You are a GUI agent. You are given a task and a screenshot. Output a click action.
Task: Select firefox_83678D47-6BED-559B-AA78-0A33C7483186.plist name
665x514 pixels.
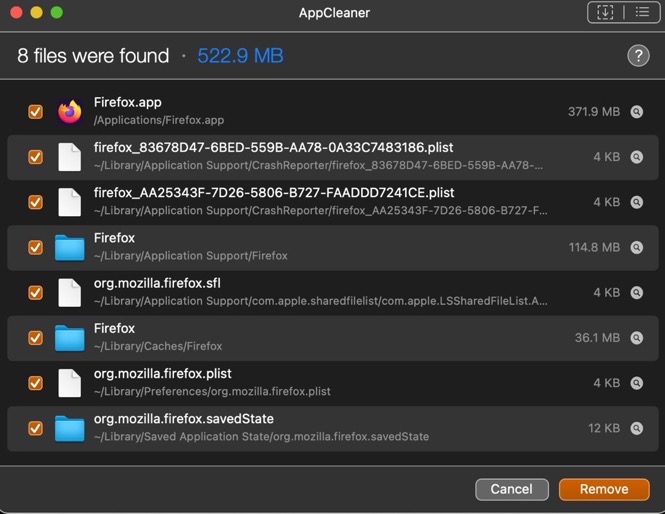274,148
